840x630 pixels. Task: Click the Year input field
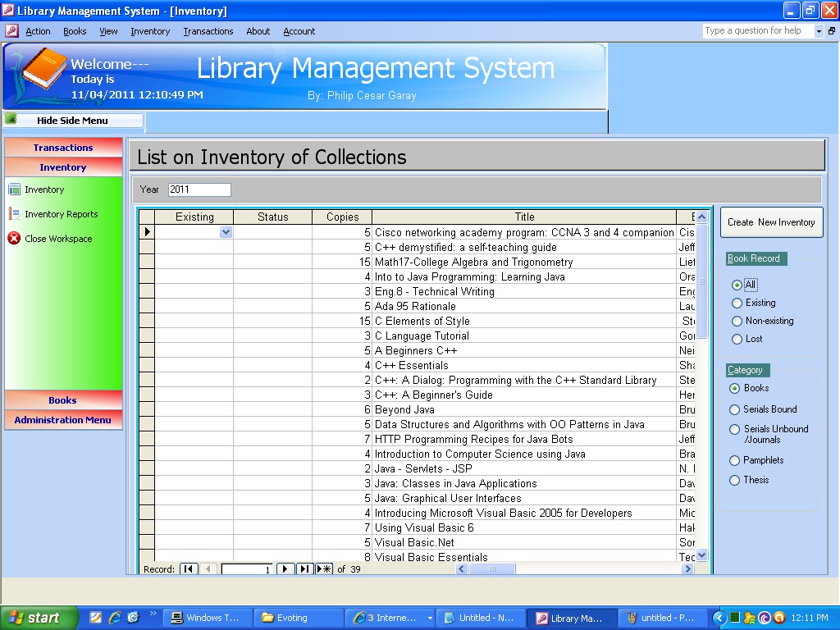199,189
